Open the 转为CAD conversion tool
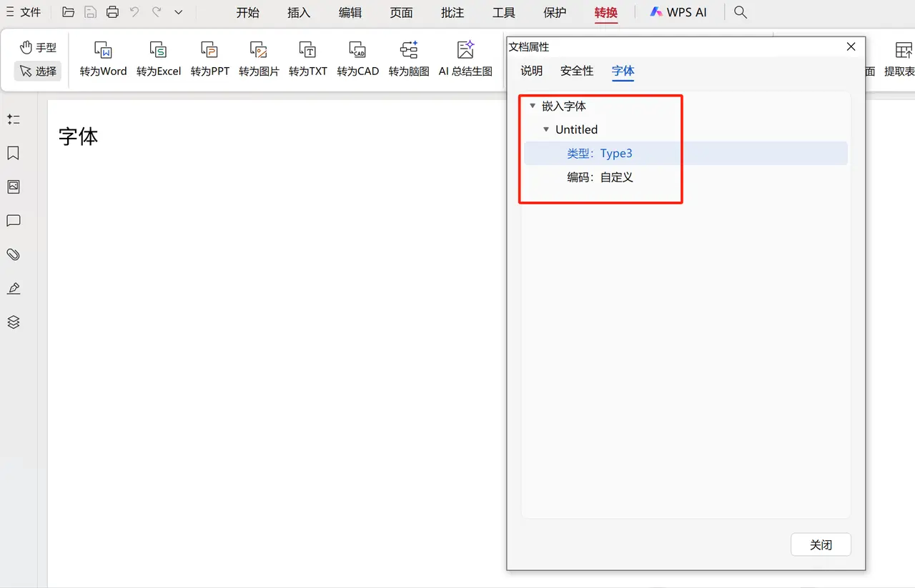 357,59
